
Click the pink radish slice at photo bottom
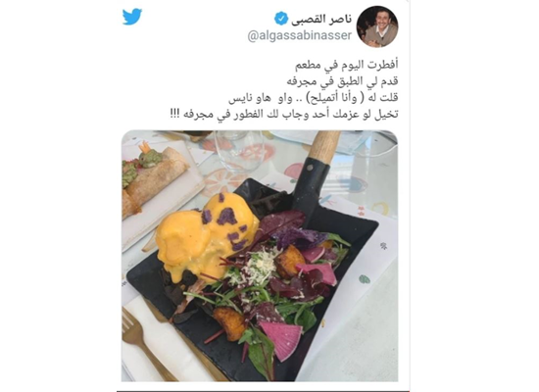click(x=280, y=340)
